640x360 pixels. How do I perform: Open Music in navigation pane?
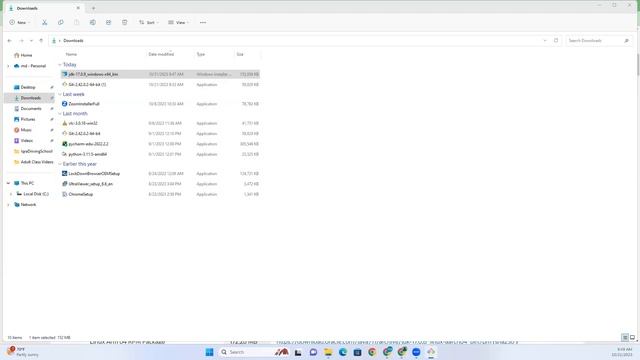(26, 130)
